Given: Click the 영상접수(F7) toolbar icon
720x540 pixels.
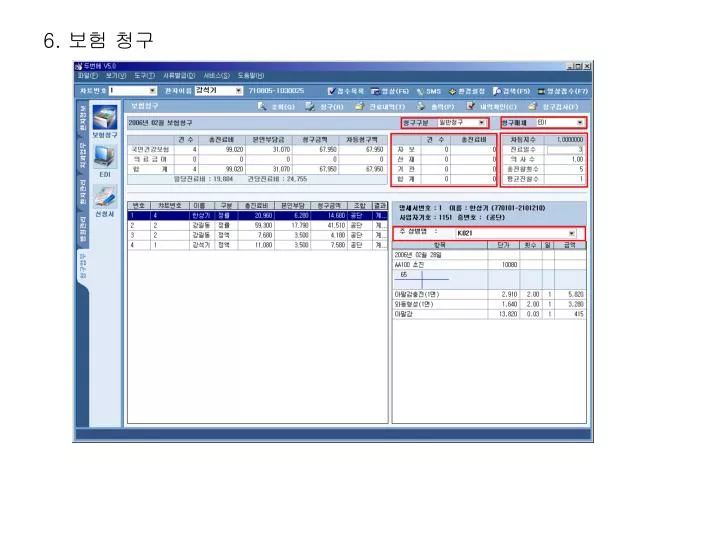Looking at the screenshot, I should click(x=541, y=91).
